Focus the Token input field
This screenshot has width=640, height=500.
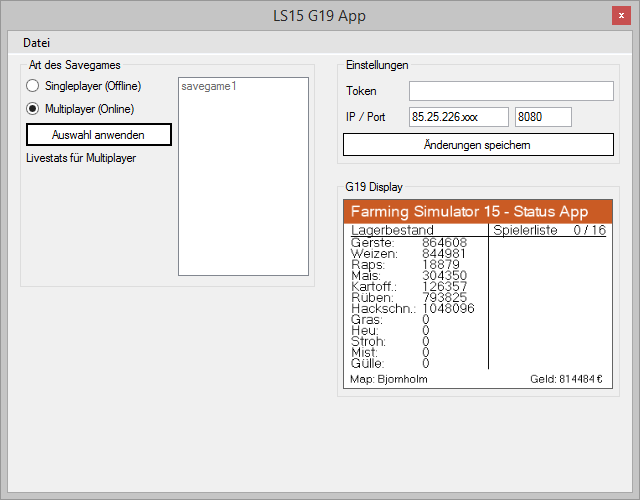click(511, 91)
